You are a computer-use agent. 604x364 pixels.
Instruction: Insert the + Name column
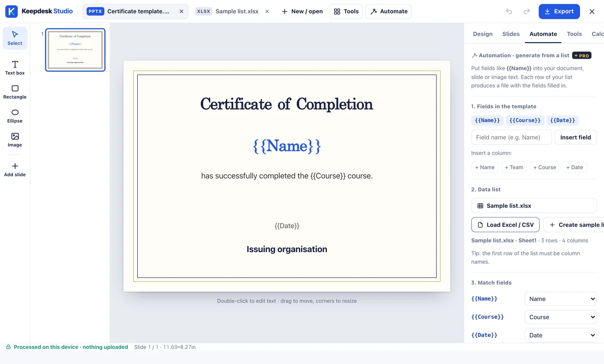485,167
